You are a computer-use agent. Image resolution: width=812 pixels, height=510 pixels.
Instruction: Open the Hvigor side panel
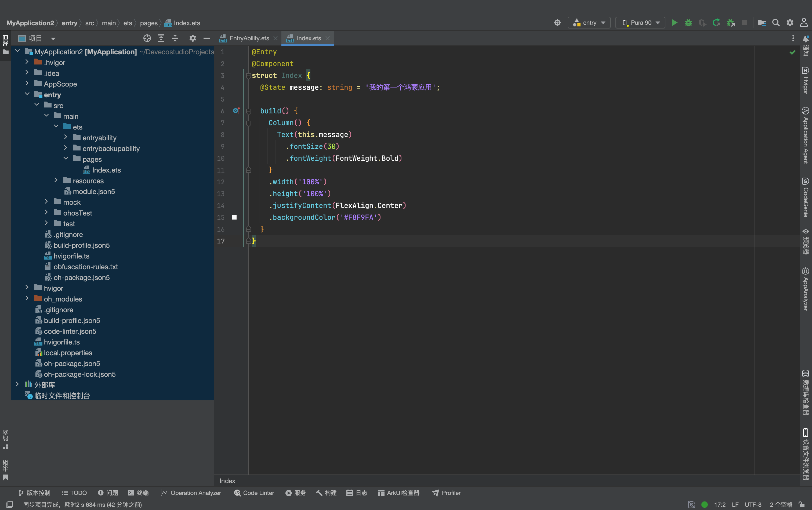pyautogui.click(x=806, y=80)
